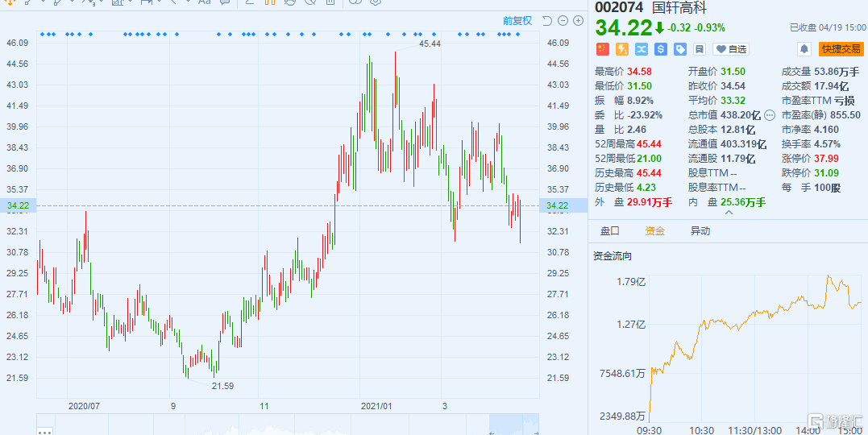This screenshot has width=868, height=435.
Task: Click the 34.22 current price tag on right axis
Action: click(563, 205)
